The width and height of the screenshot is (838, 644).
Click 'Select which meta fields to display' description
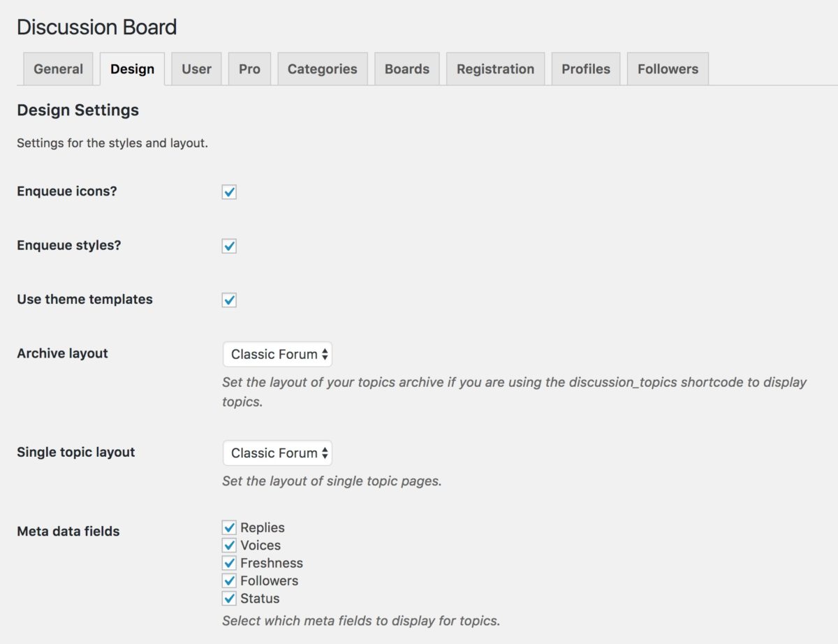pyautogui.click(x=361, y=620)
